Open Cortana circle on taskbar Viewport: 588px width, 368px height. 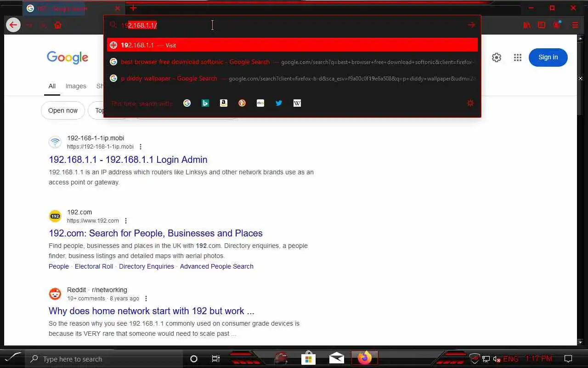(x=194, y=359)
